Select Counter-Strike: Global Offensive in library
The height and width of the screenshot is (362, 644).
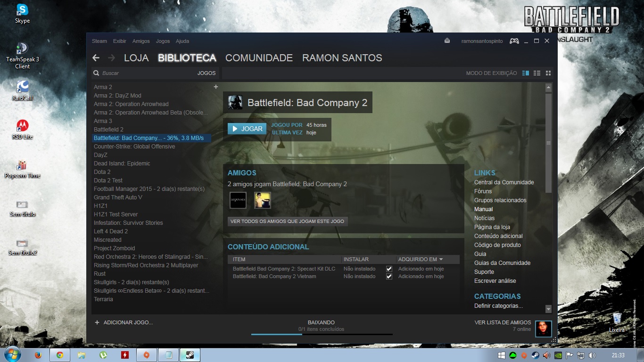134,147
